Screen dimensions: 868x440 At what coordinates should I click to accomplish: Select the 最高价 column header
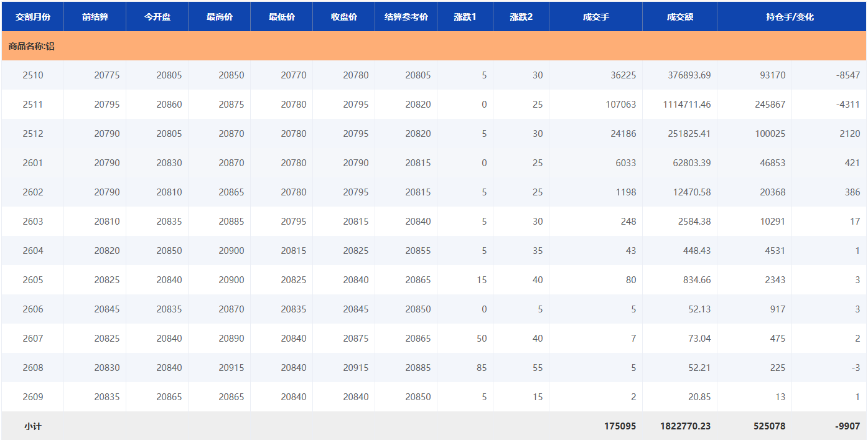click(x=219, y=17)
